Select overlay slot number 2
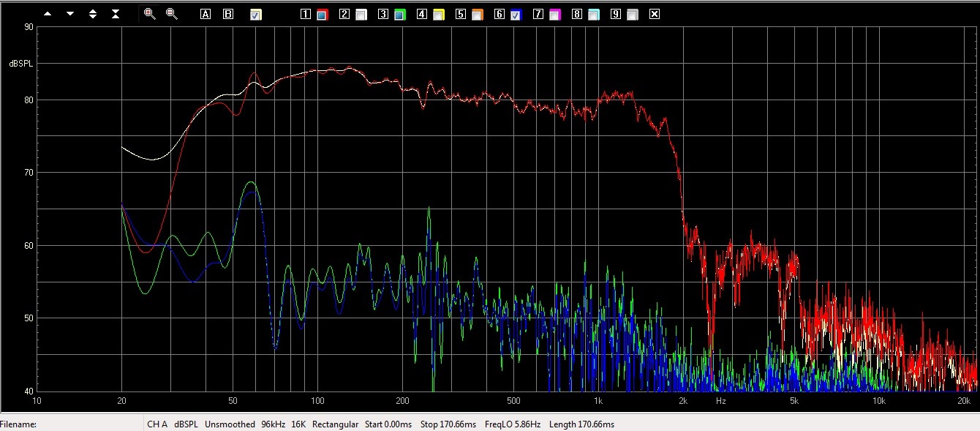This screenshot has width=980, height=431. pos(344,14)
